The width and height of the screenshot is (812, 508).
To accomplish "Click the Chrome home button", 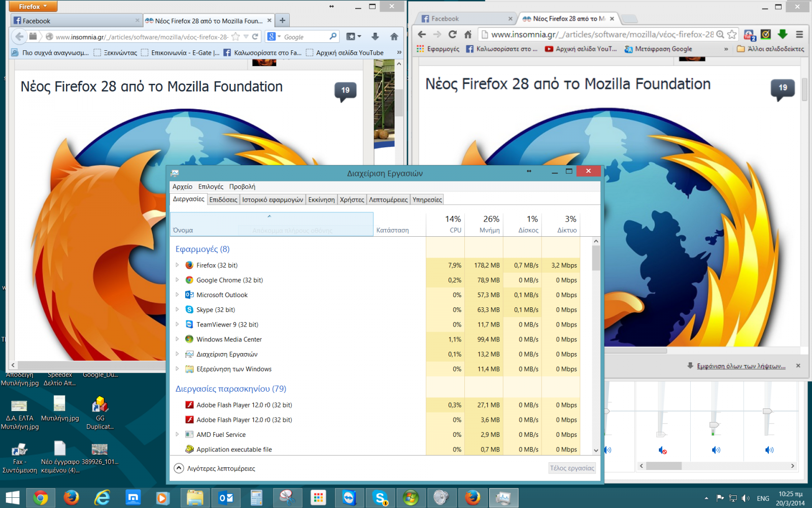I will (468, 35).
